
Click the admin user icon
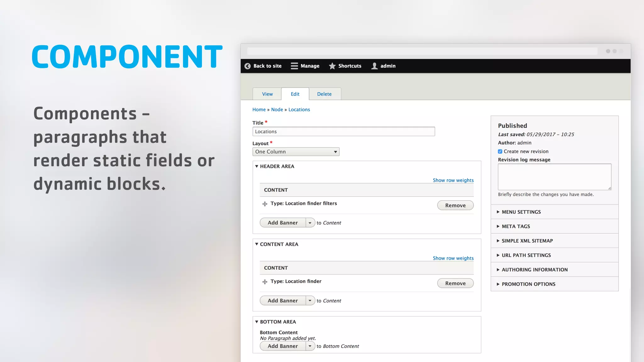[x=374, y=66]
